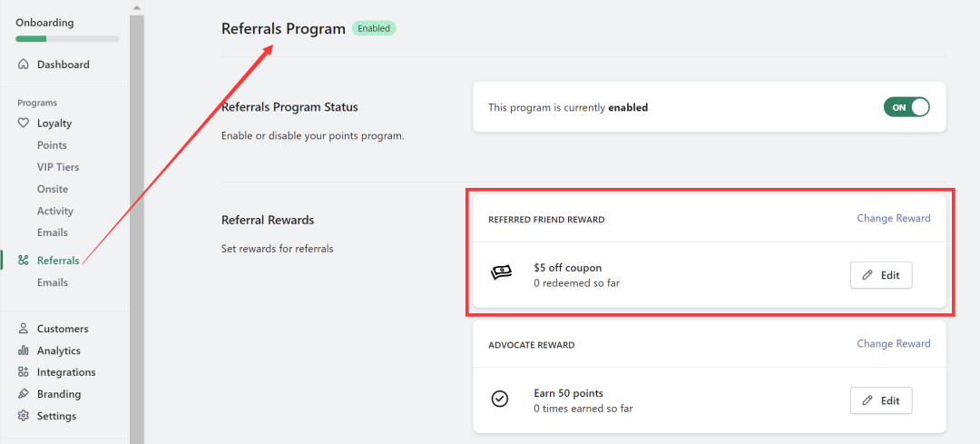The height and width of the screenshot is (444, 980).
Task: Click the Onboarding progress bar
Action: (x=67, y=39)
